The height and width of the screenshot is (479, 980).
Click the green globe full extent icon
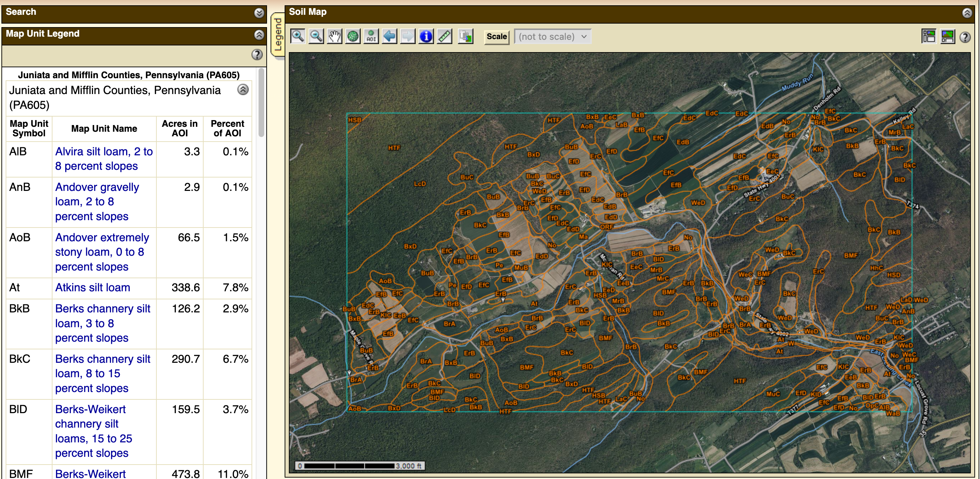click(353, 37)
